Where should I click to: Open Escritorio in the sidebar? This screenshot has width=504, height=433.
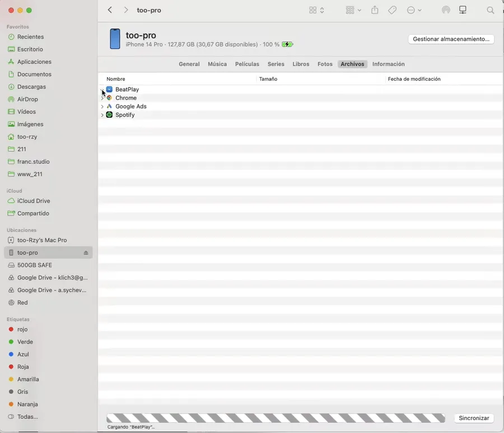pos(30,49)
